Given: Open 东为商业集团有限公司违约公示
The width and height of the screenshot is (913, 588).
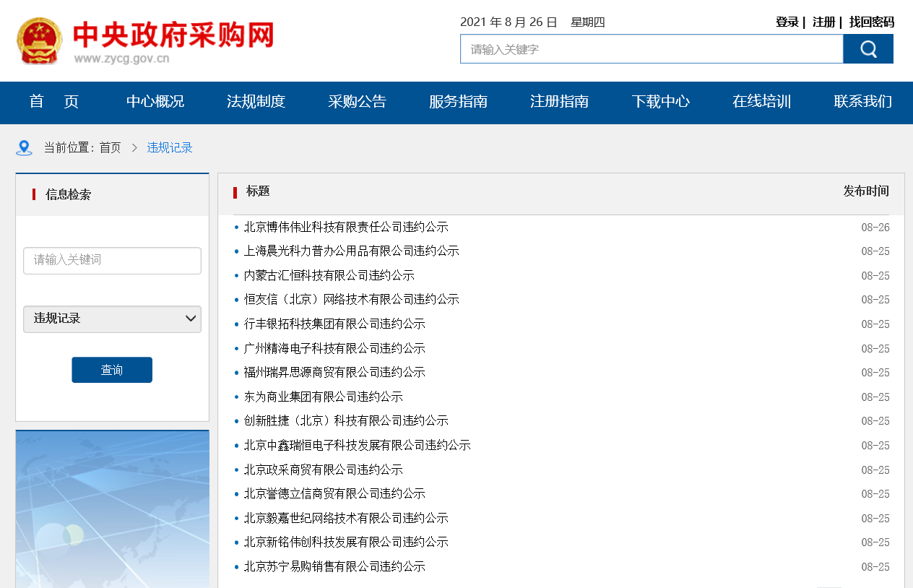Looking at the screenshot, I should pos(324,397).
